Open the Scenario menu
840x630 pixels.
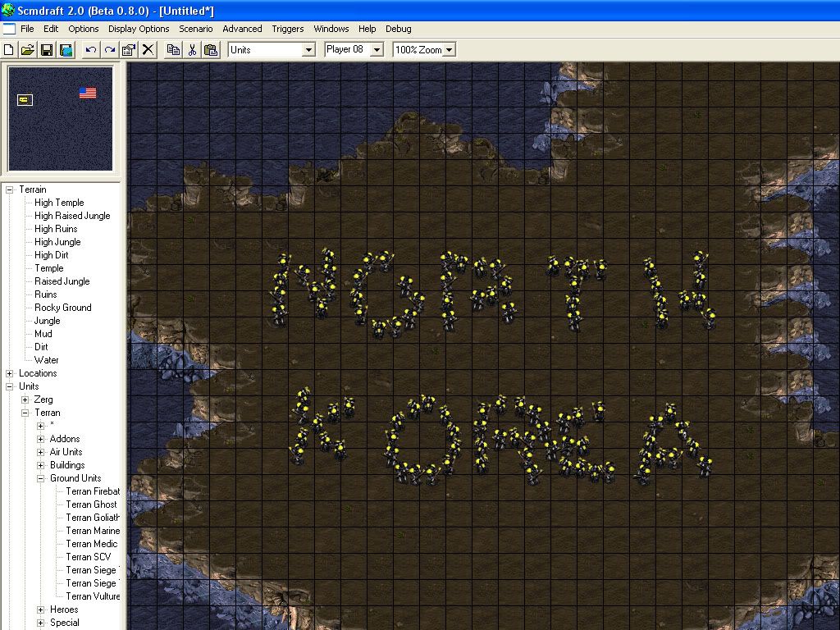pyautogui.click(x=195, y=29)
